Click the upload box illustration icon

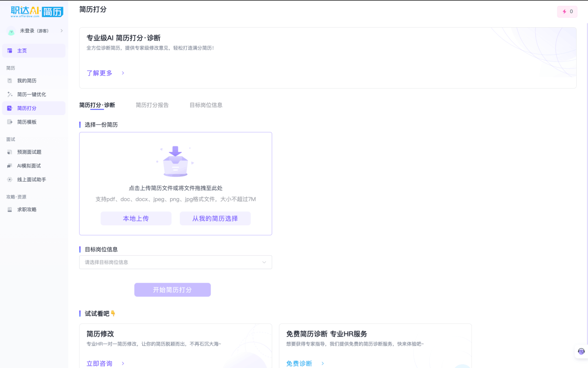pyautogui.click(x=175, y=162)
